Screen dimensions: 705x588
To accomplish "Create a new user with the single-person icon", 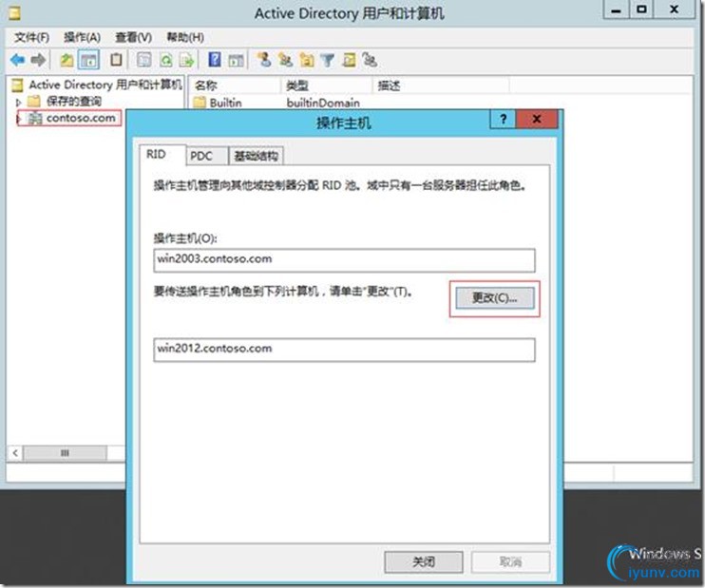I will [x=264, y=59].
